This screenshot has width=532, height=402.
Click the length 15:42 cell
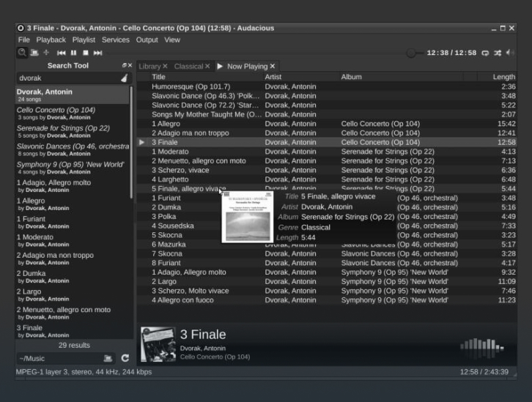[x=506, y=124]
